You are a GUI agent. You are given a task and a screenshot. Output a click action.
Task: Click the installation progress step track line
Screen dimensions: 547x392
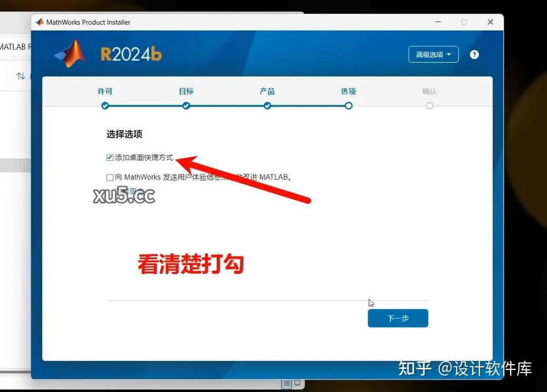(227, 105)
